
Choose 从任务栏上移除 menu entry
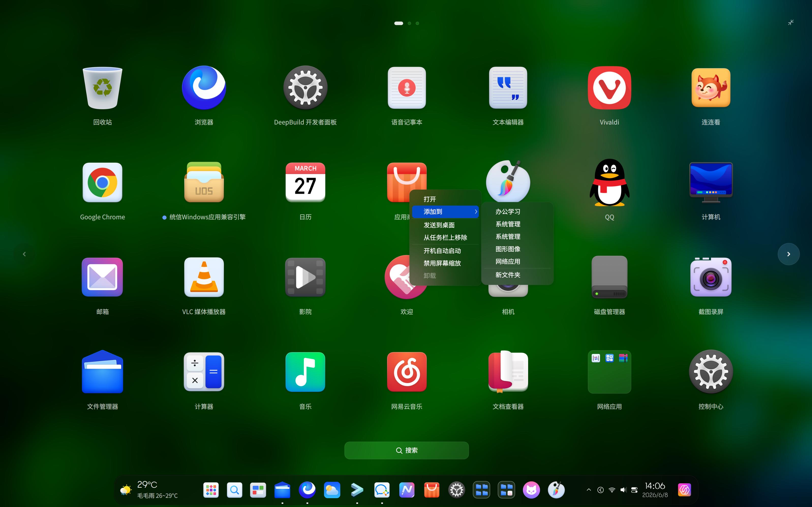click(x=445, y=237)
